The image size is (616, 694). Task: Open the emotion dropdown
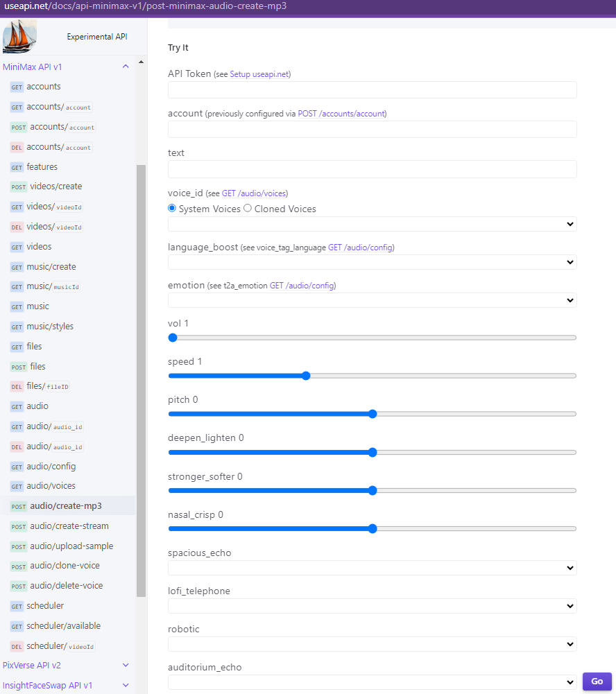click(372, 300)
